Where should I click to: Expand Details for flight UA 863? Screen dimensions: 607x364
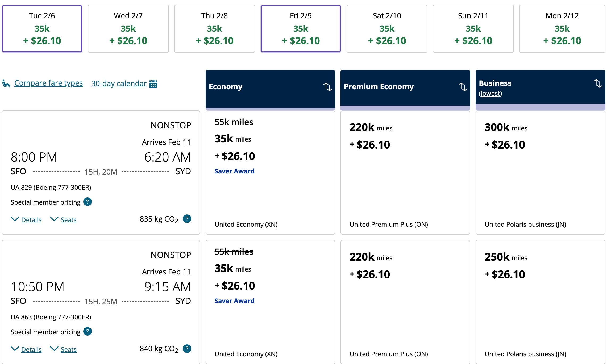pos(31,349)
